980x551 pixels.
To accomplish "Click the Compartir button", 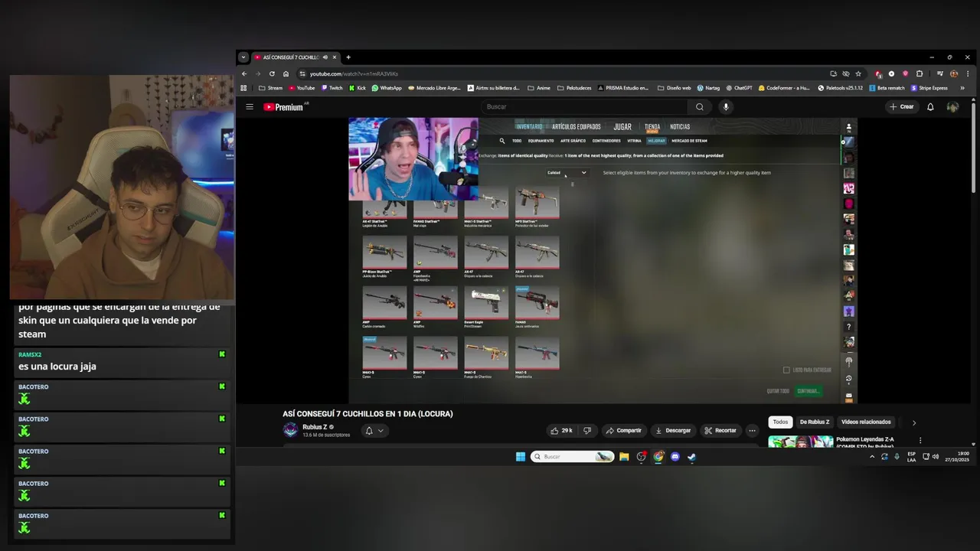I will tap(623, 431).
